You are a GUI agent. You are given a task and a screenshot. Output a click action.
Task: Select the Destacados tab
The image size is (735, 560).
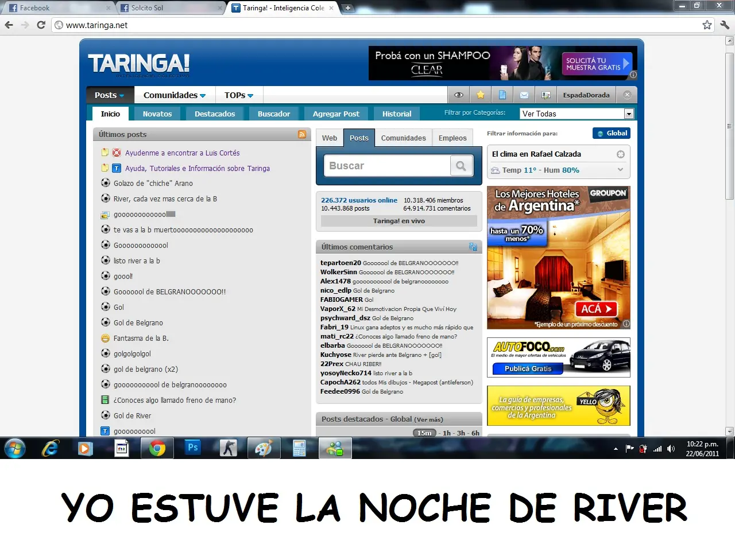[x=215, y=114]
